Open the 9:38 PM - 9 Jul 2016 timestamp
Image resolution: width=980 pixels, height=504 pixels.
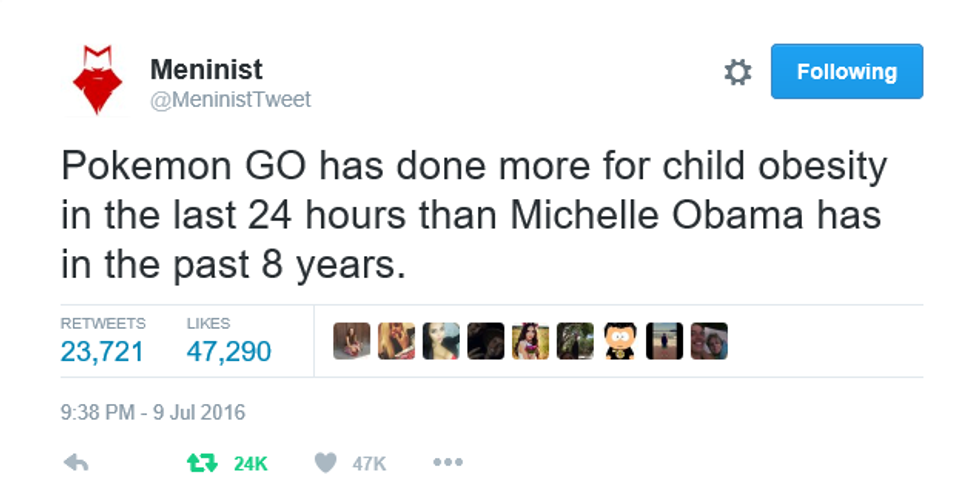[153, 412]
